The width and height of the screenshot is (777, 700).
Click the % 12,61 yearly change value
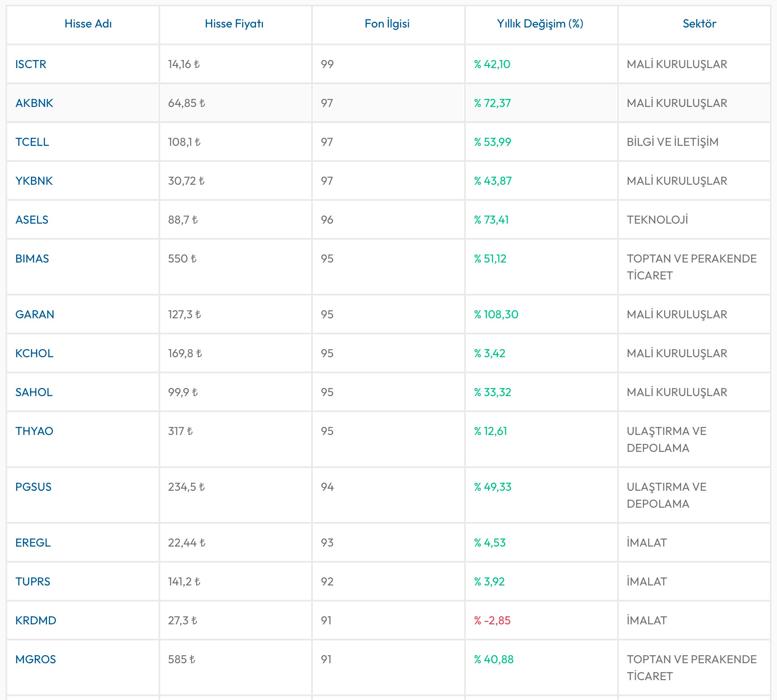click(490, 431)
